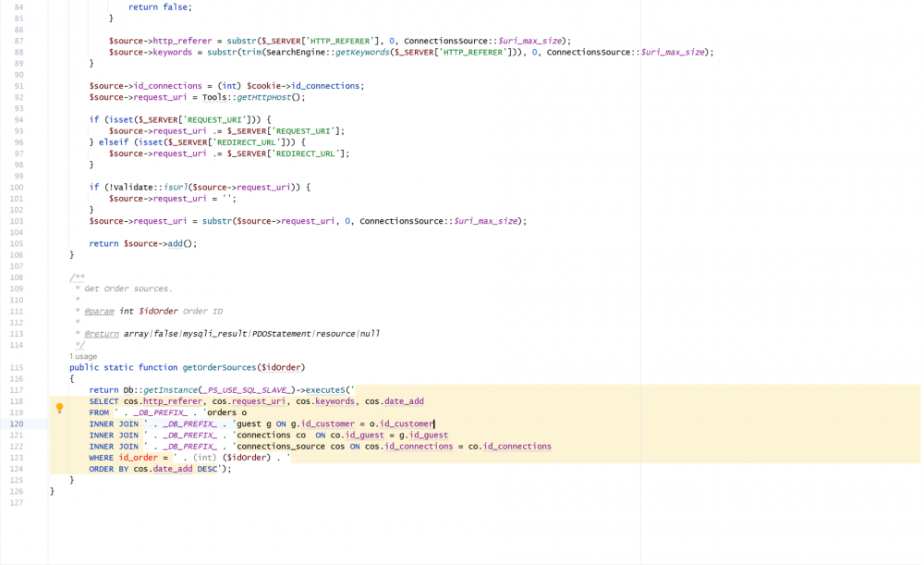Image resolution: width=924 pixels, height=565 pixels.
Task: Click 'orders o' table reference
Action: tap(227, 412)
